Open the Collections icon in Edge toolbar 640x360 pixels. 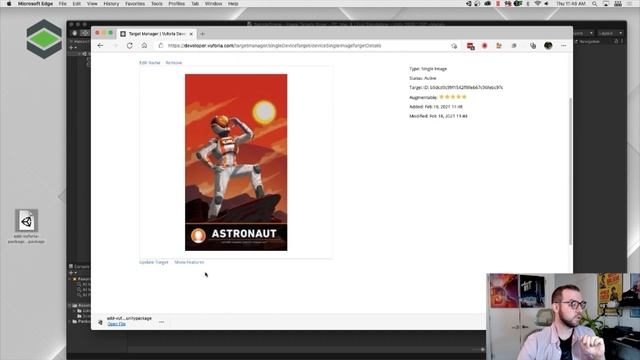click(533, 46)
